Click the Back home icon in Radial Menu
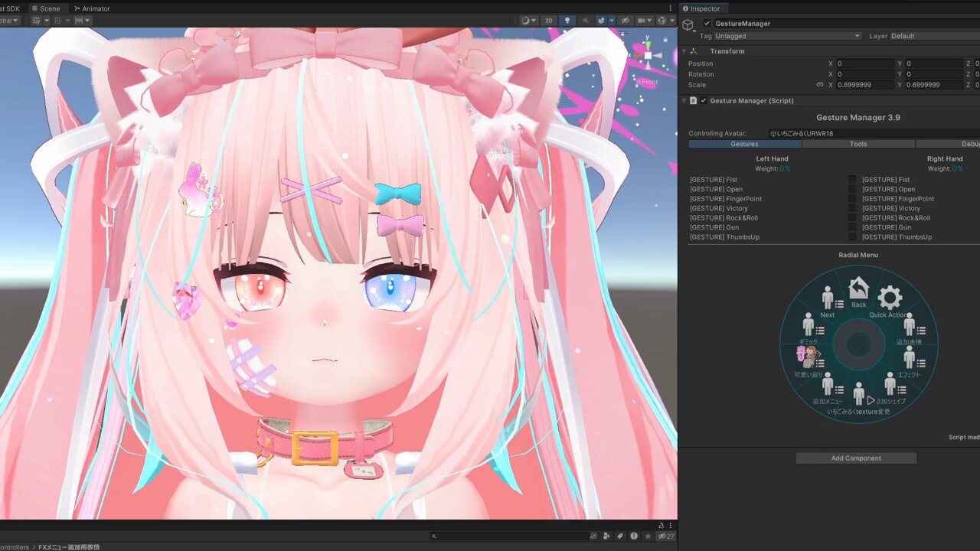Screen dimensions: 980x551 click(x=859, y=290)
